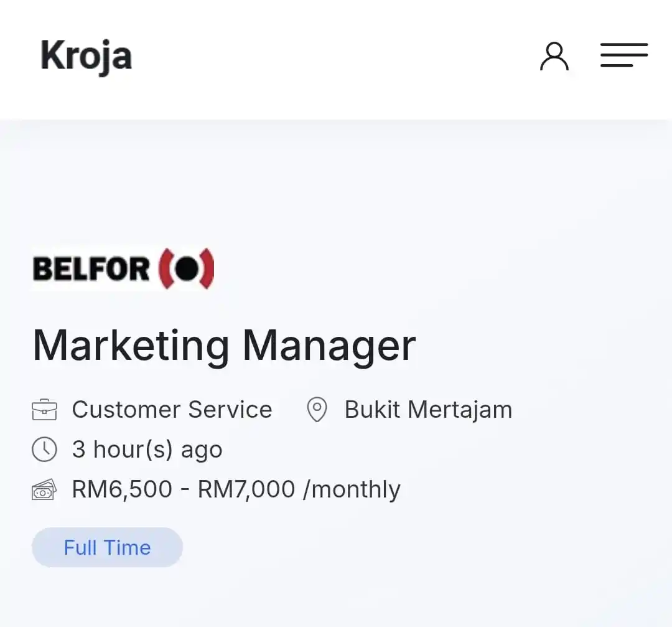672x627 pixels.
Task: Click the clock posted-time icon
Action: pos(44,450)
